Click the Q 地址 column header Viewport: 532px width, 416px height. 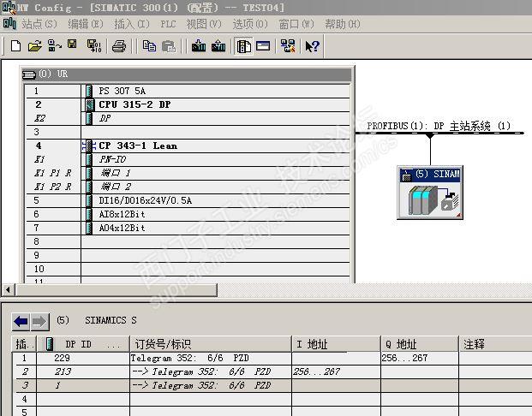coord(420,344)
